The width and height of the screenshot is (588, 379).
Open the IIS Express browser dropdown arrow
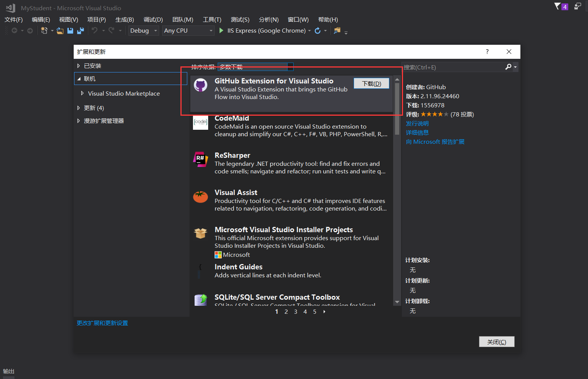click(310, 31)
